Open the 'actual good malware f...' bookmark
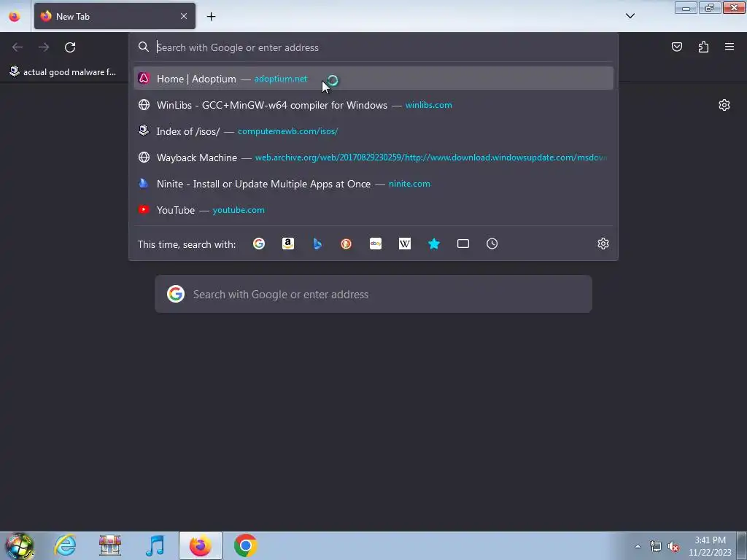The height and width of the screenshot is (560, 747). pos(63,72)
